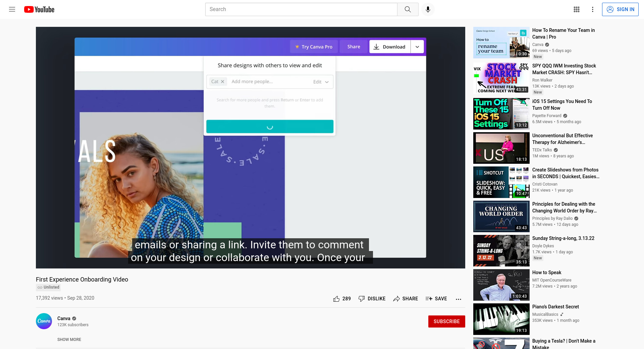Visit MusicalBasics channel
This screenshot has height=349, width=644.
coord(545,314)
